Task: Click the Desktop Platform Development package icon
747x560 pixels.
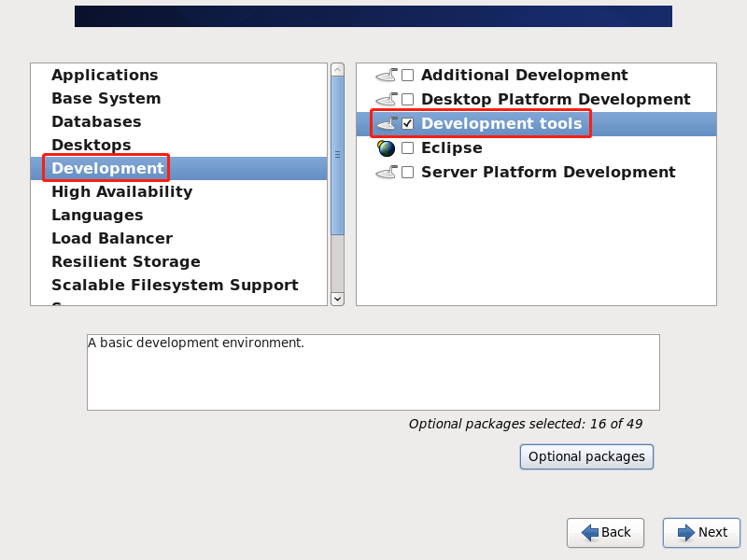Action: 387,99
